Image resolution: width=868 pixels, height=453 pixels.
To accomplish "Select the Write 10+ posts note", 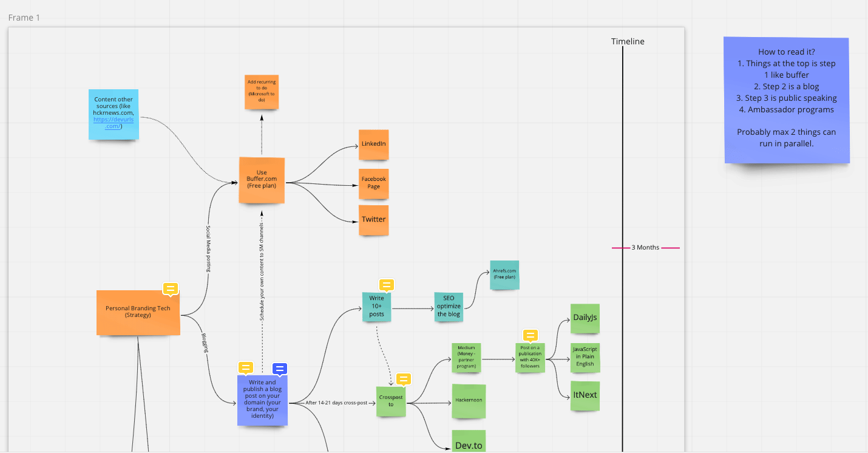I will [x=377, y=308].
